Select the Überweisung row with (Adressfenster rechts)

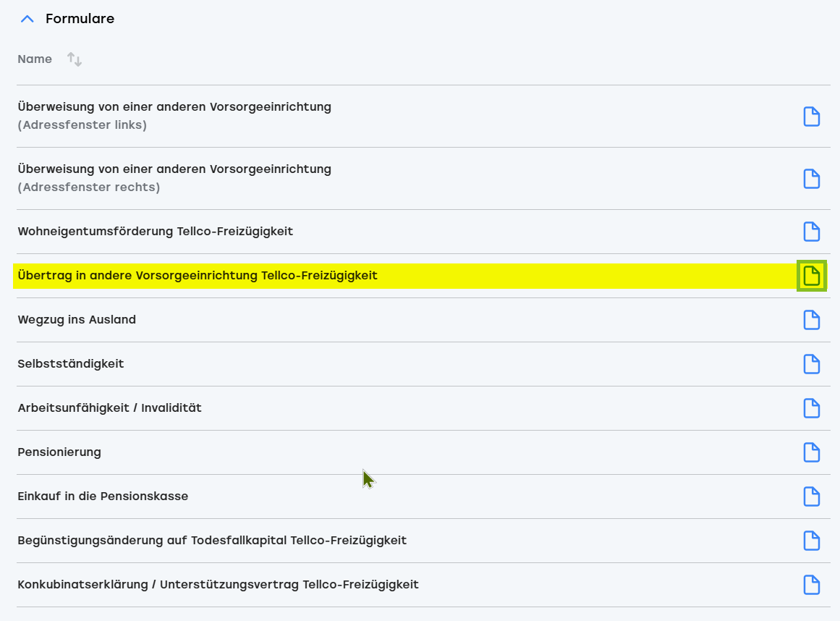tap(423, 179)
